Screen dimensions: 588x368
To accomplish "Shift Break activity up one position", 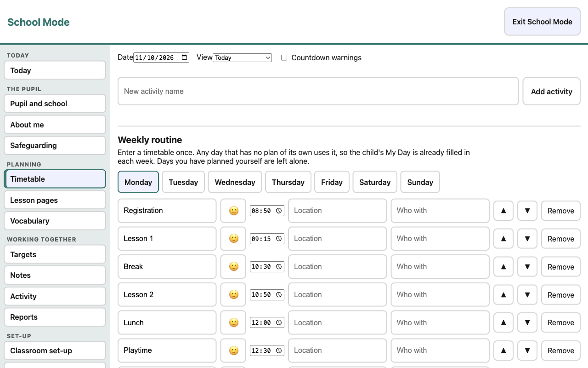I will [503, 267].
